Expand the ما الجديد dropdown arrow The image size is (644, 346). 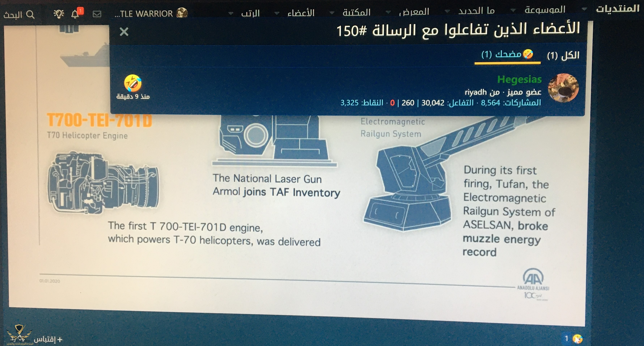[x=447, y=11]
